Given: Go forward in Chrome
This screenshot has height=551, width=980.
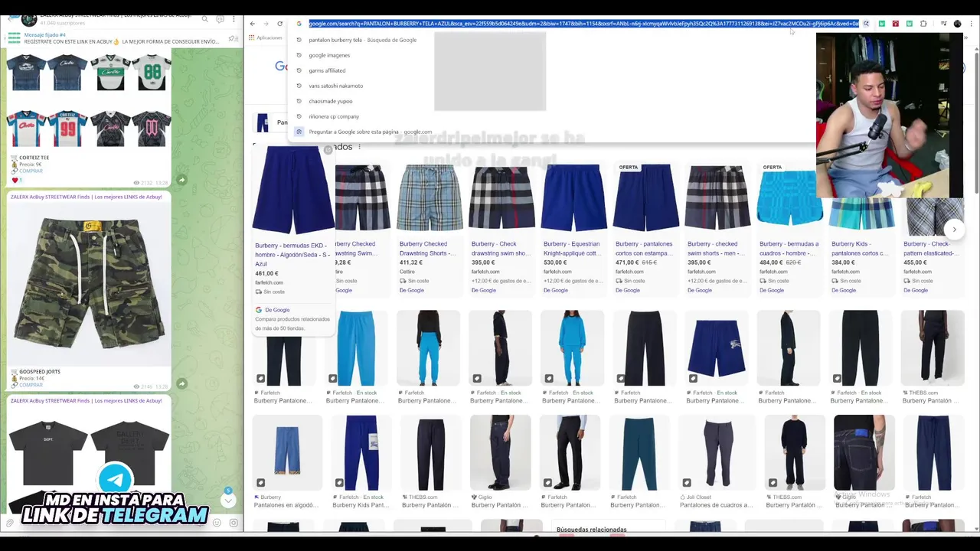Looking at the screenshot, I should coord(266,24).
